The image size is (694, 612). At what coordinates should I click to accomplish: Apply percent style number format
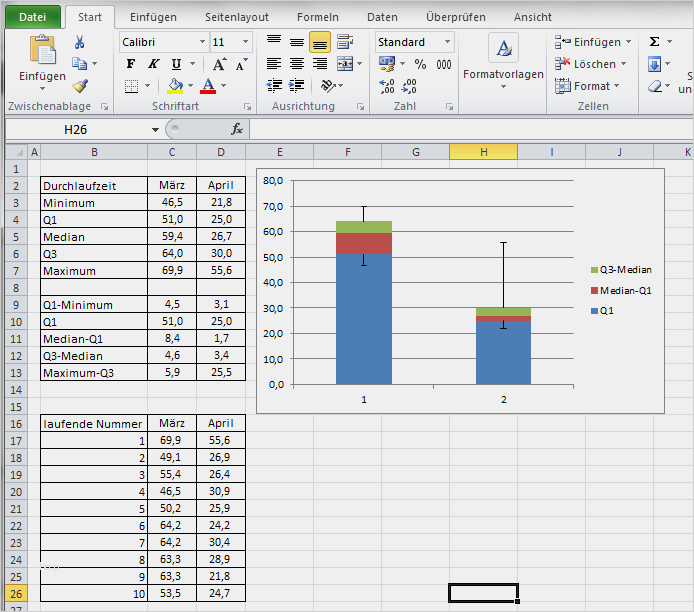(x=420, y=65)
